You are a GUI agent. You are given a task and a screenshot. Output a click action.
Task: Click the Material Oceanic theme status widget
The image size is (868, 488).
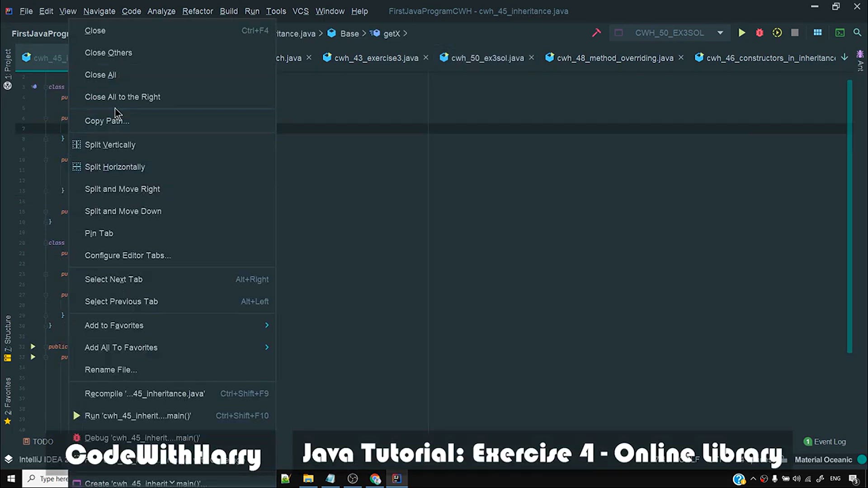pos(823,460)
